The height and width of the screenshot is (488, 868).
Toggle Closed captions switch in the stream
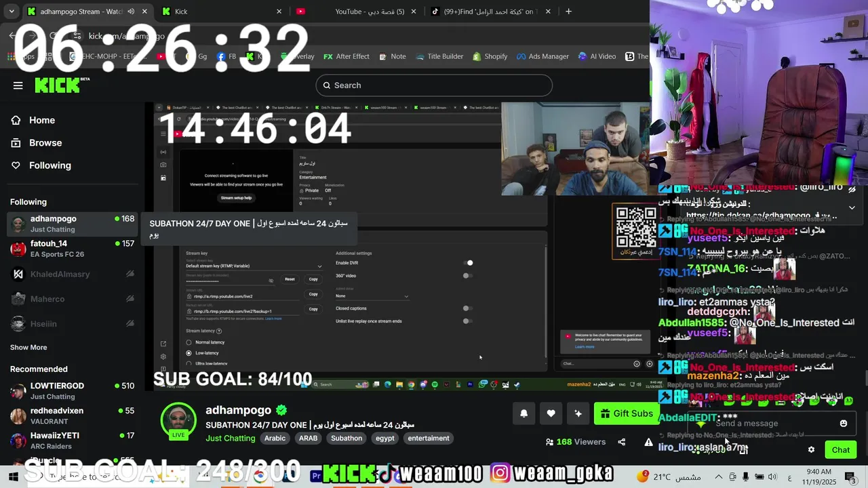(467, 308)
